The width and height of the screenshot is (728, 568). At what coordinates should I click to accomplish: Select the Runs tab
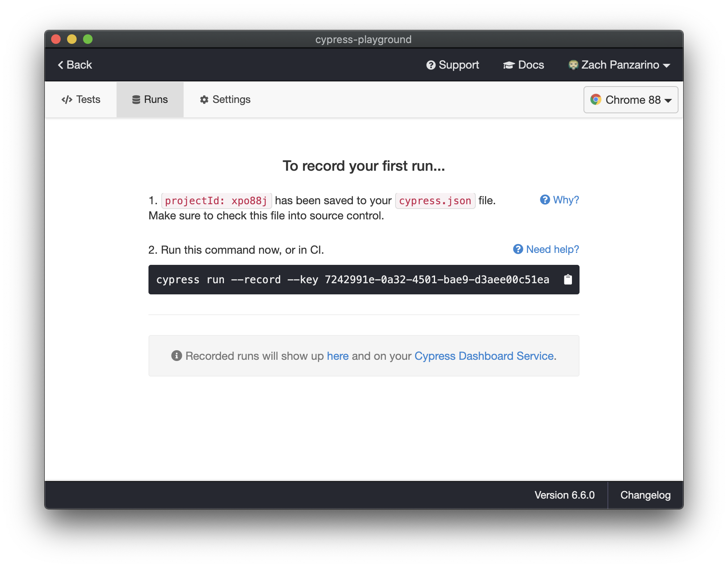click(150, 100)
